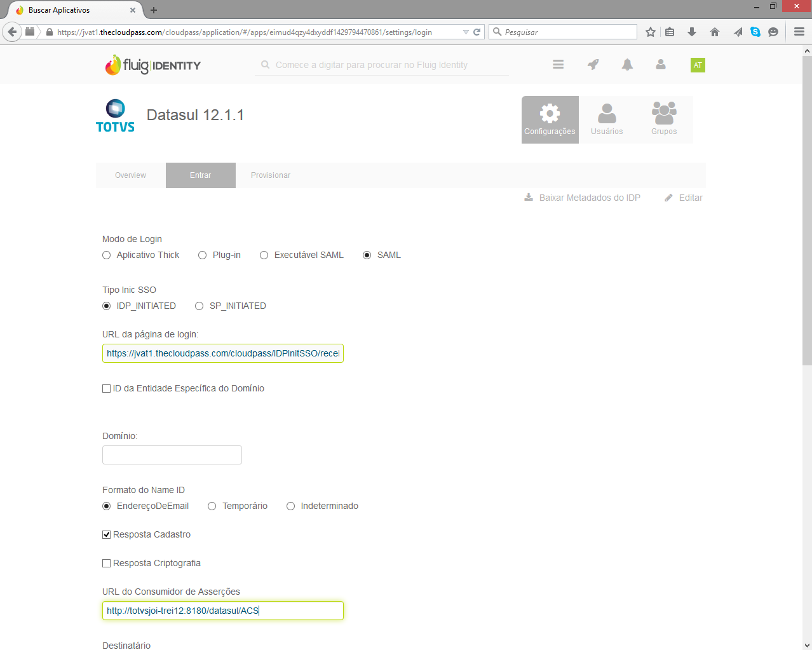Click the Domínio input field
This screenshot has width=812, height=650.
tap(172, 455)
